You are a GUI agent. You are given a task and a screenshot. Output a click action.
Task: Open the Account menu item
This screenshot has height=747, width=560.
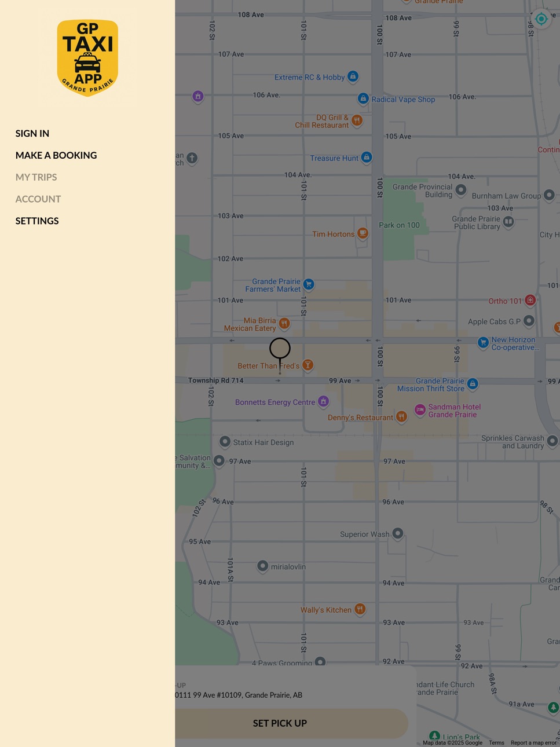coord(38,199)
